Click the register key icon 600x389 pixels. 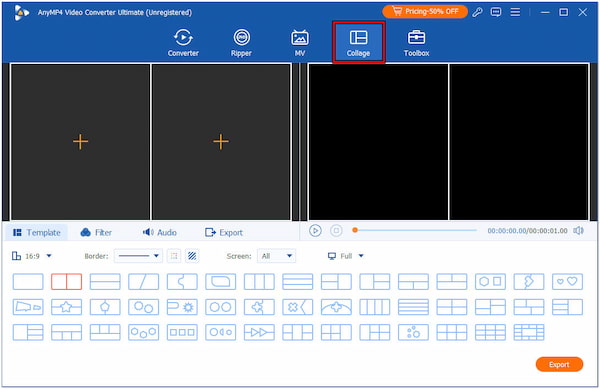click(x=477, y=12)
